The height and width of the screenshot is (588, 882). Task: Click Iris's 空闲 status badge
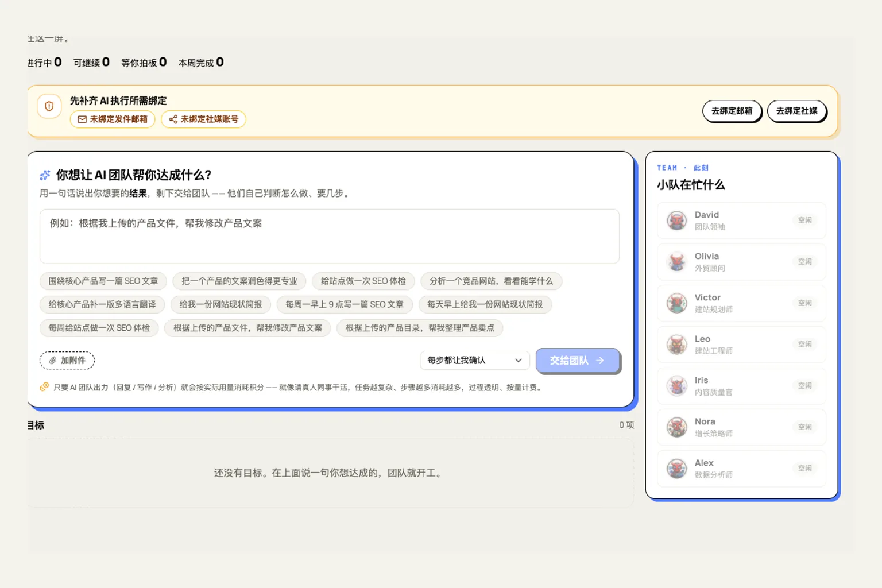(805, 386)
